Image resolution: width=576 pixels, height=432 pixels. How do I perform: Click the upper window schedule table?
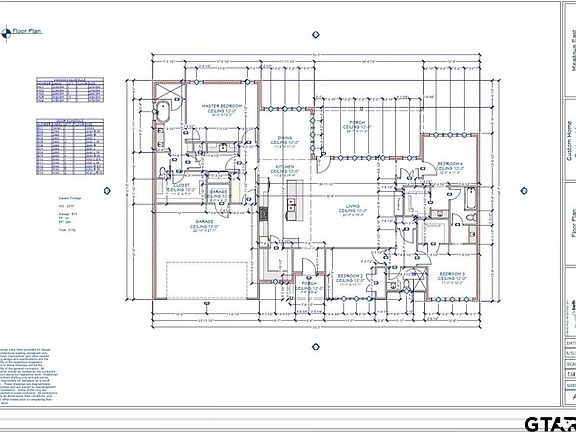coord(70,90)
